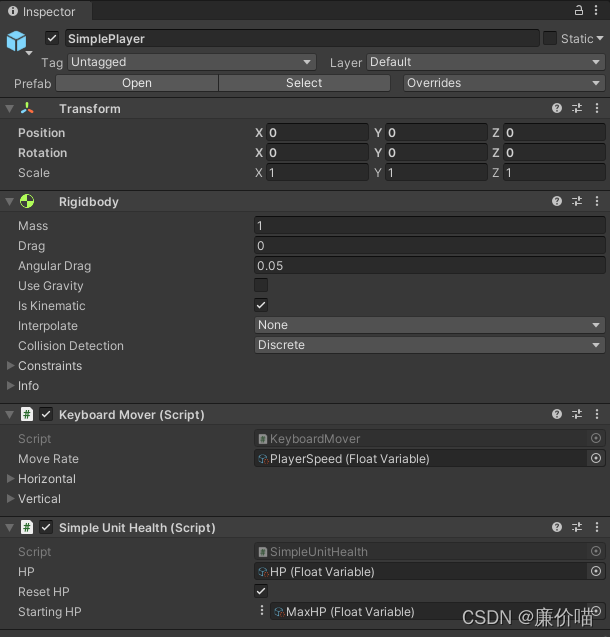Image resolution: width=610 pixels, height=637 pixels.
Task: Open Interpolate dropdown set to None
Action: (430, 325)
